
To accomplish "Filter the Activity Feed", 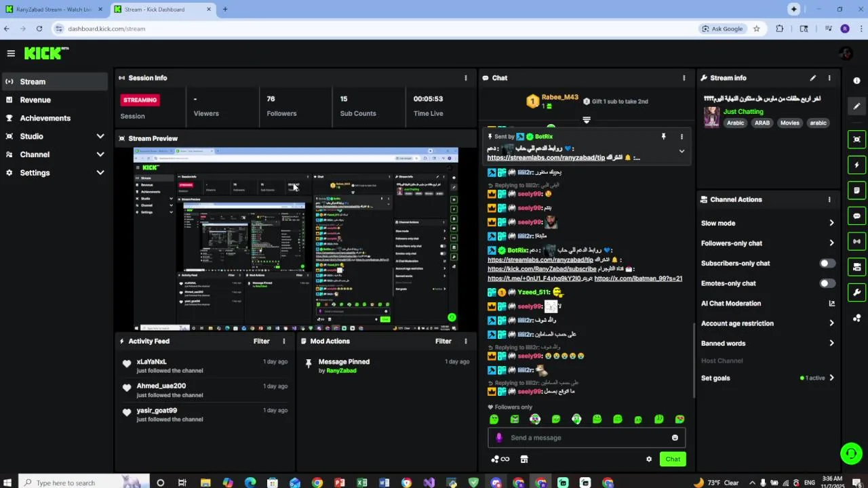I will 261,342.
